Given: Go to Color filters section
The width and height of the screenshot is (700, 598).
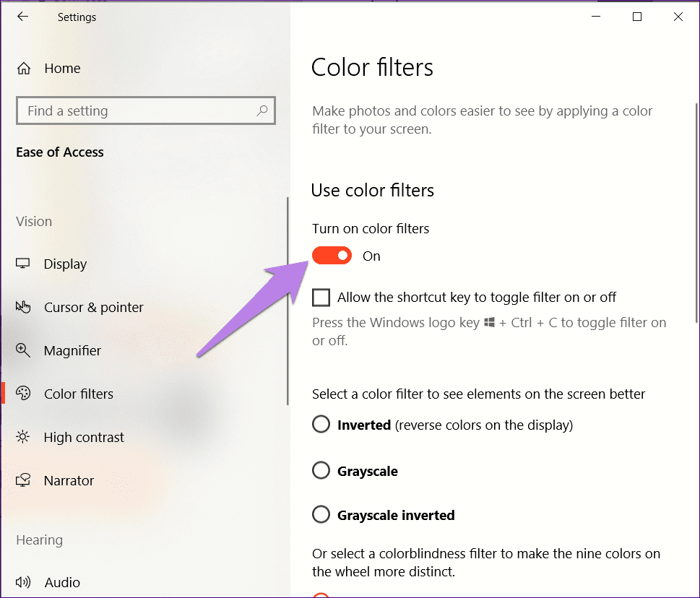Looking at the screenshot, I should pos(79,394).
